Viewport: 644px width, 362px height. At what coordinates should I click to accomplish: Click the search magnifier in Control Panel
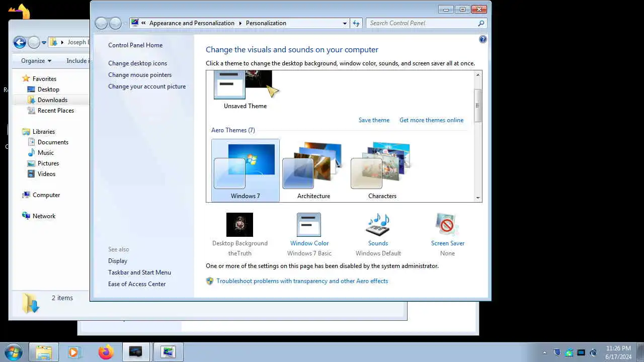(481, 23)
